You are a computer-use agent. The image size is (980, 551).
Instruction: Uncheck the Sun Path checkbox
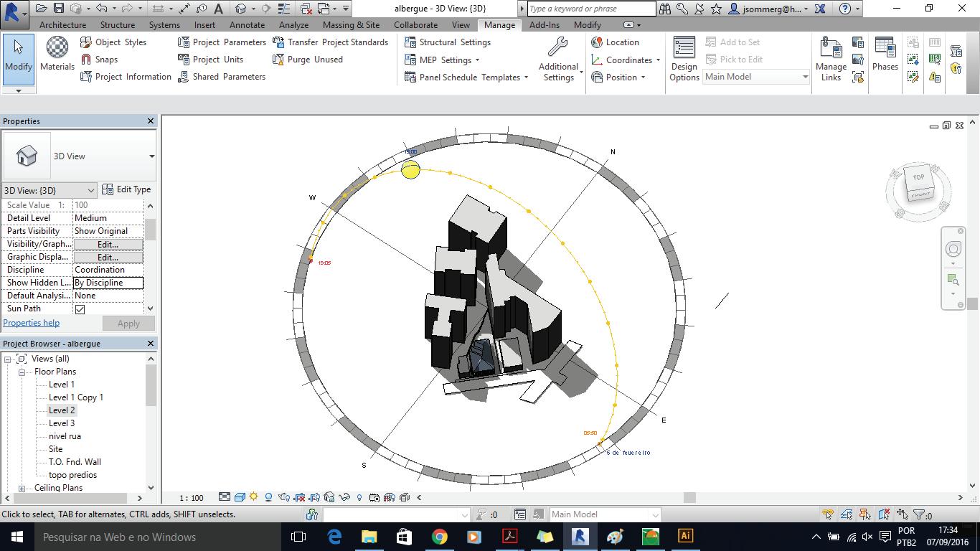[x=80, y=309]
